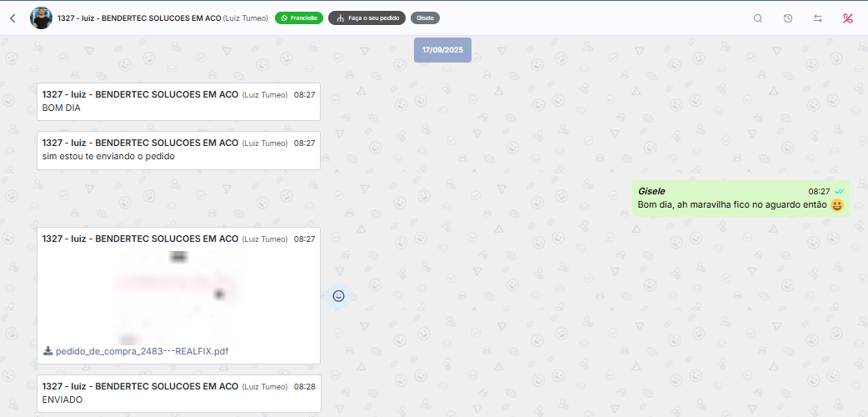Select the Gisele tag in header
Image resolution: width=868 pixels, height=417 pixels.
pyautogui.click(x=425, y=18)
